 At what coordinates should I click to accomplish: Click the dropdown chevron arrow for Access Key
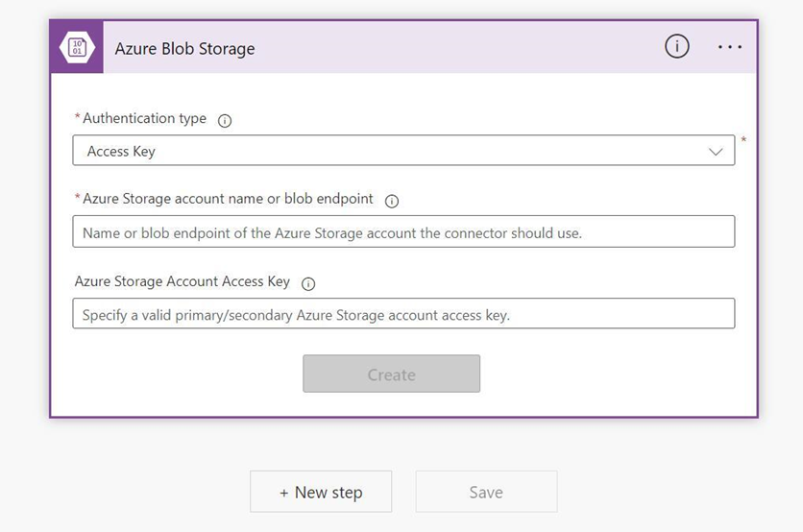click(716, 152)
